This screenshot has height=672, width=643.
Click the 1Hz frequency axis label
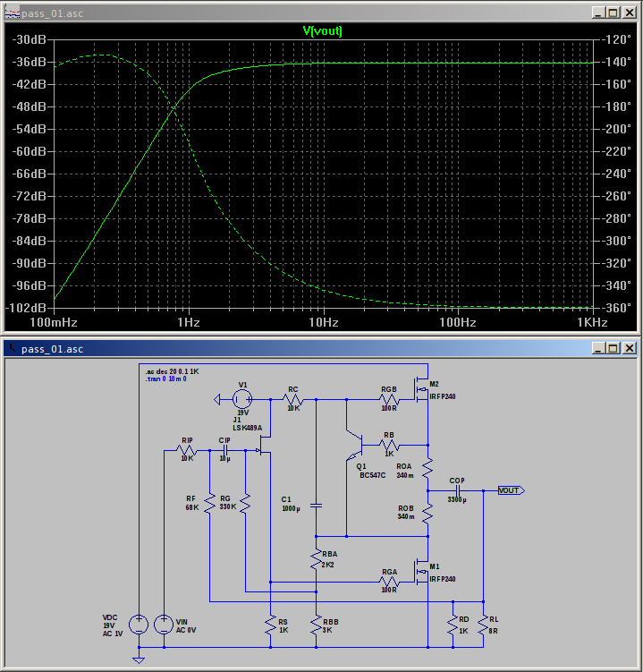(189, 323)
